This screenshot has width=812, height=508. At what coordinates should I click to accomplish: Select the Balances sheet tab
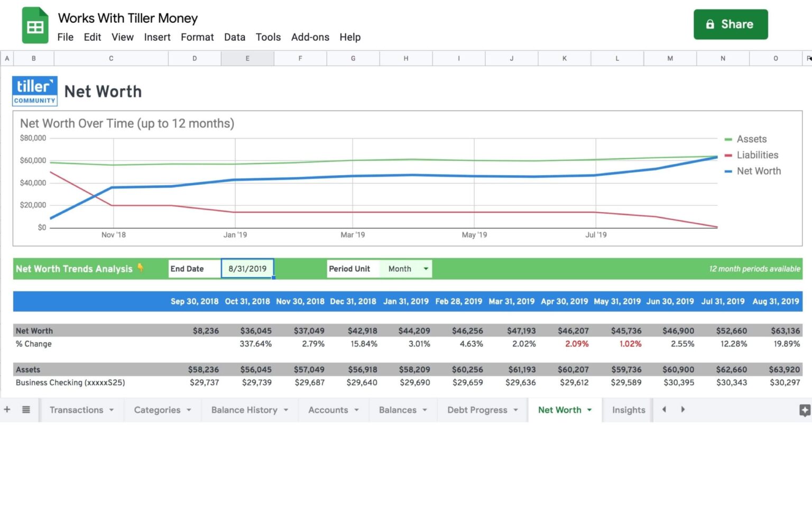[398, 410]
